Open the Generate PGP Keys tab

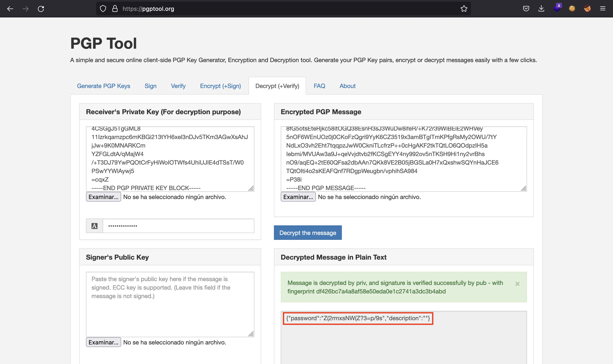(x=104, y=86)
